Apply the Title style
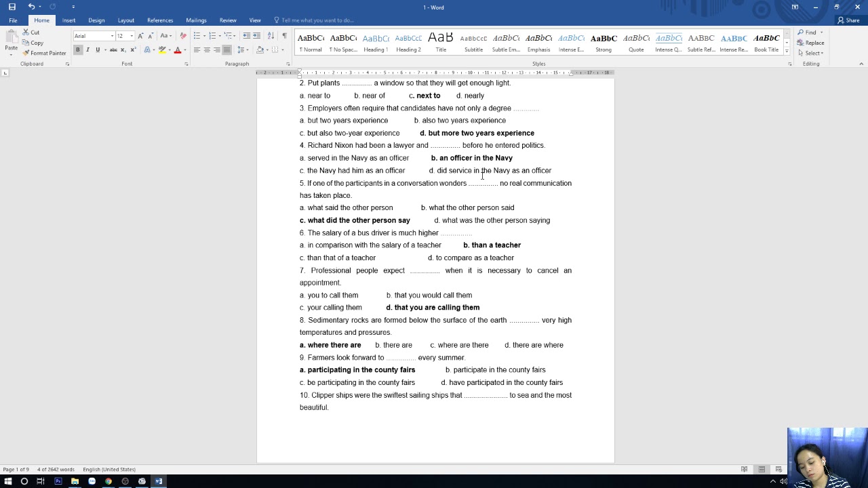 441,42
